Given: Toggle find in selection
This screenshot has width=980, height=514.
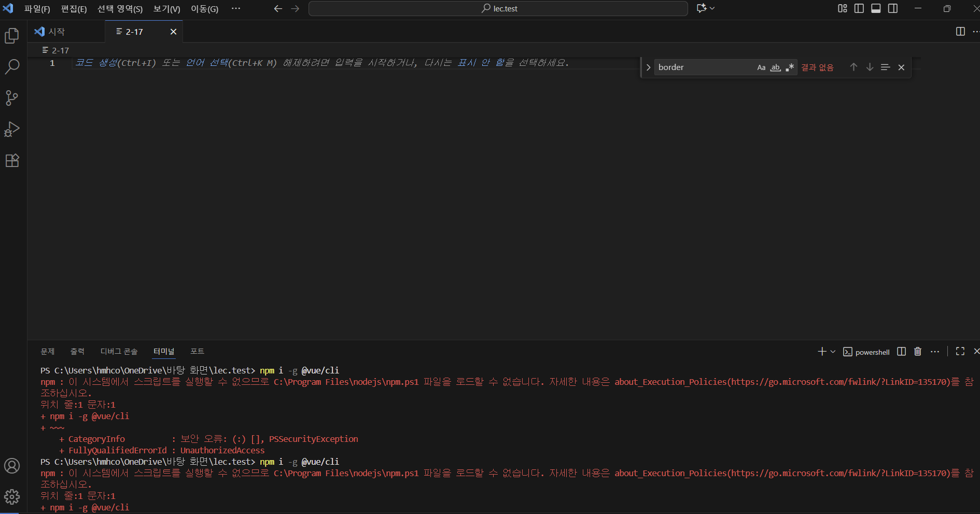Looking at the screenshot, I should (x=885, y=67).
